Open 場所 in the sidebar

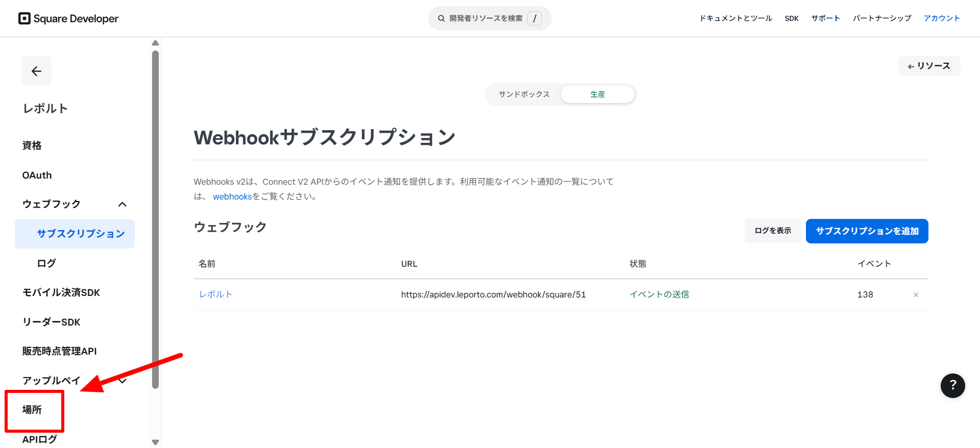coord(32,410)
